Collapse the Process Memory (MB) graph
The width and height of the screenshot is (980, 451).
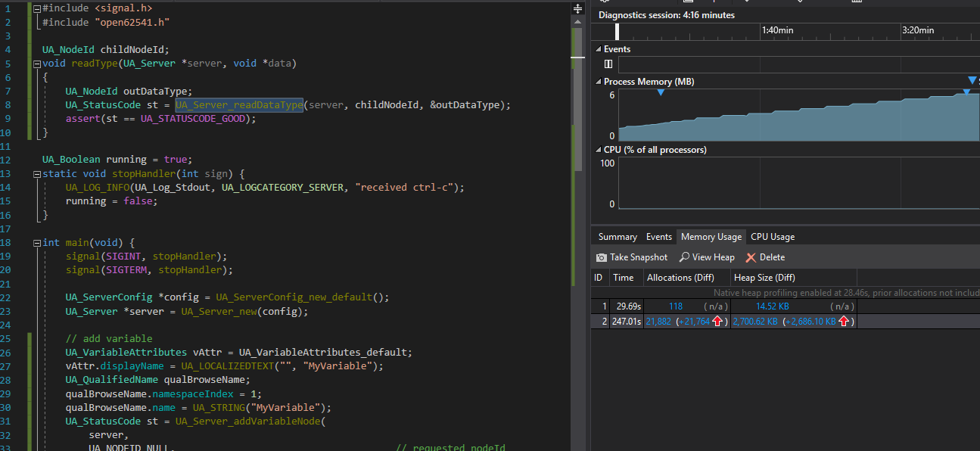pyautogui.click(x=598, y=82)
